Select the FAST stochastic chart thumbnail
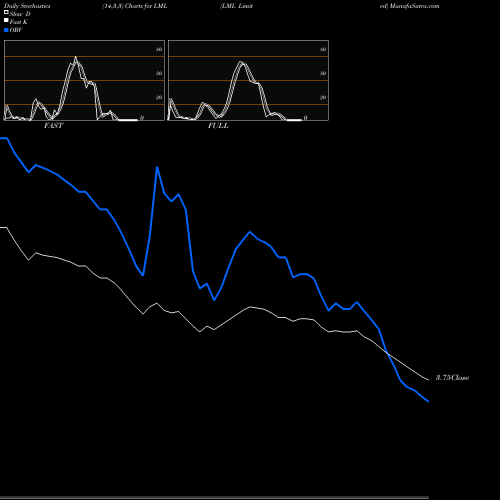This screenshot has width=500, height=500. [84, 80]
